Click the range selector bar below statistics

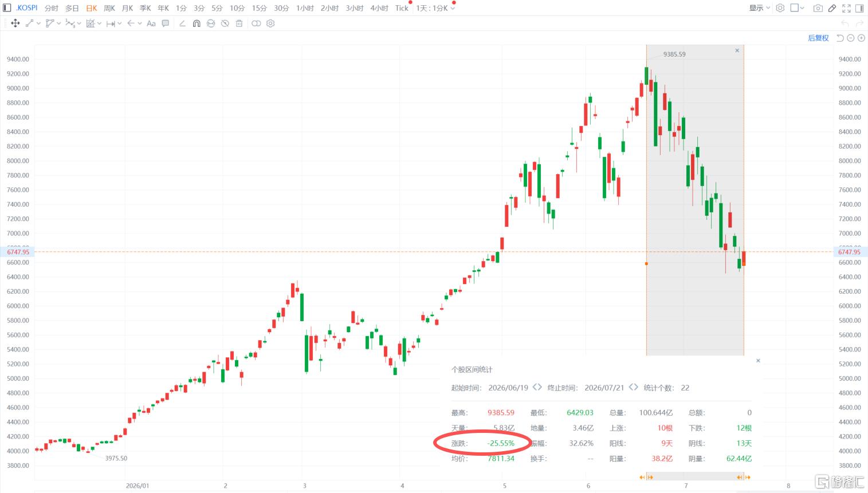(695, 476)
